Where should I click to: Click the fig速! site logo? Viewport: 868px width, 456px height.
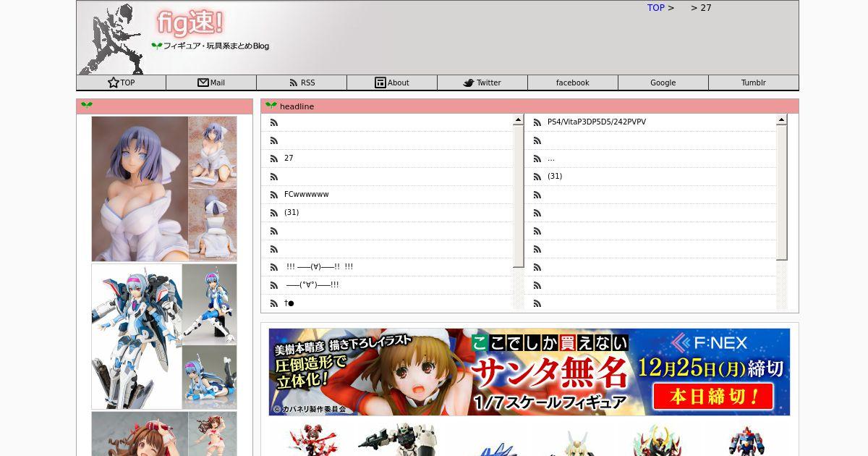pos(192,23)
